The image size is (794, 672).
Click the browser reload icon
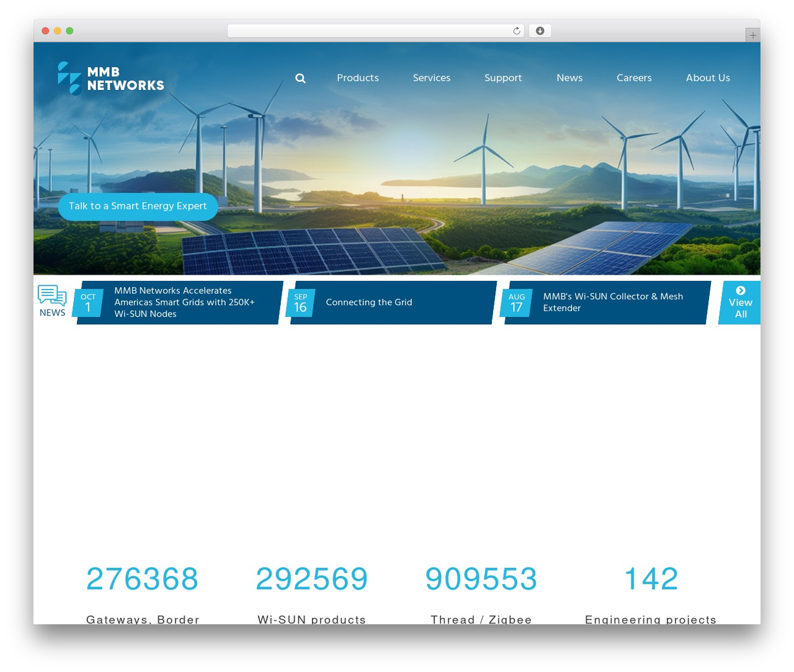(x=516, y=31)
